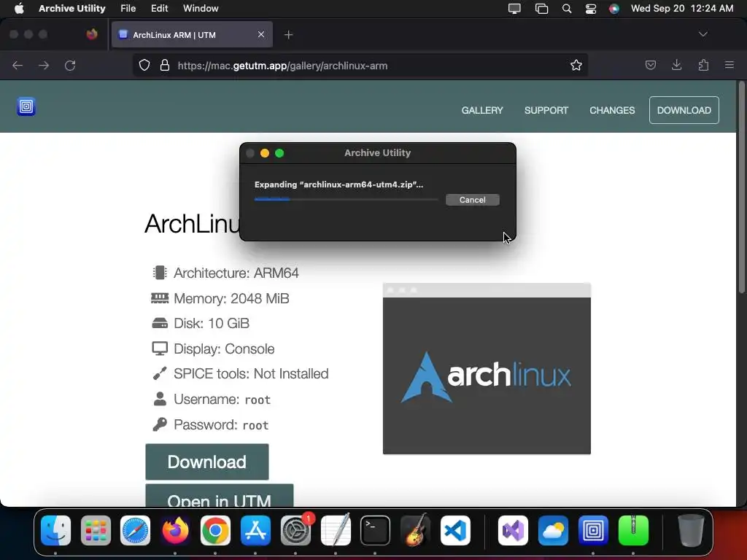Click the large Download button
Image resolution: width=747 pixels, height=560 pixels.
pos(206,462)
